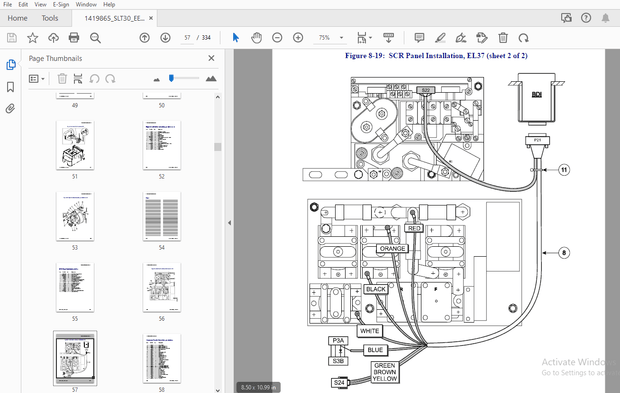Screen dimensions: 620x393
Task: Open the Help menu
Action: point(109,4)
